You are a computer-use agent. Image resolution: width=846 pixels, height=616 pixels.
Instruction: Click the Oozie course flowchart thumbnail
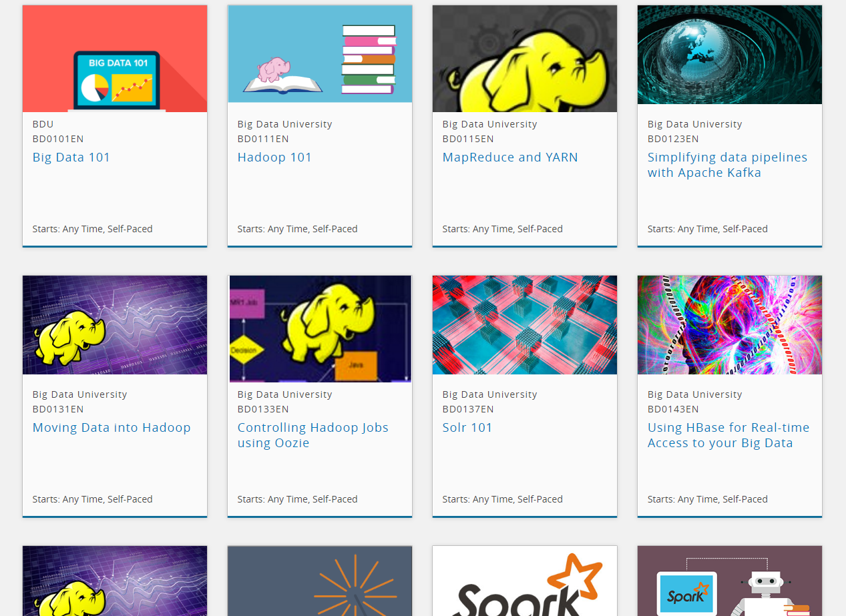[320, 329]
